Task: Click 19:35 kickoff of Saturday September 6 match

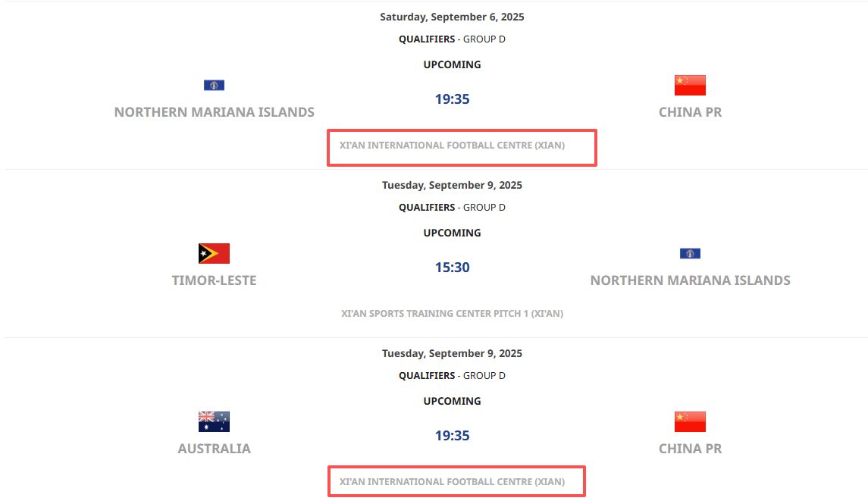Action: [x=452, y=99]
